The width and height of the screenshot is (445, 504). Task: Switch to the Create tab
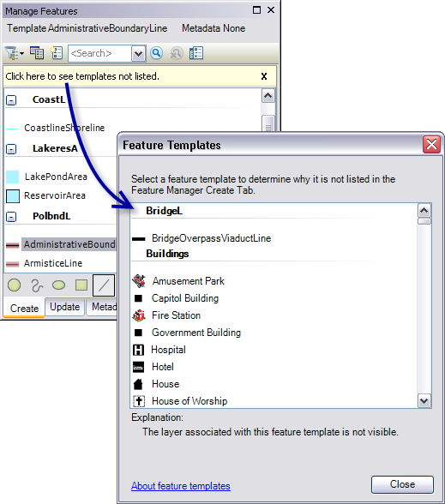[24, 308]
